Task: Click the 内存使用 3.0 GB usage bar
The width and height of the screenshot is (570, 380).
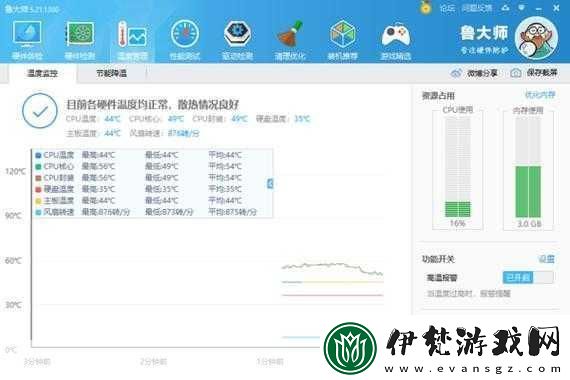Action: [528, 168]
